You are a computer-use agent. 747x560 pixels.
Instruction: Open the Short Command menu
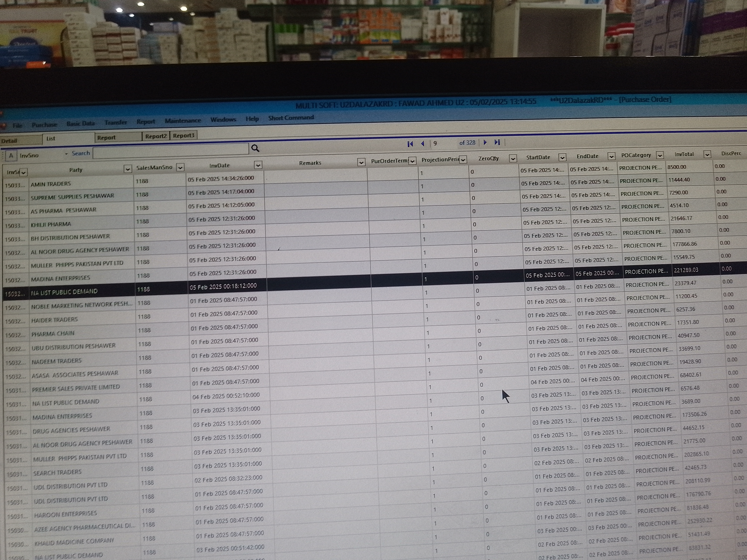tap(291, 118)
